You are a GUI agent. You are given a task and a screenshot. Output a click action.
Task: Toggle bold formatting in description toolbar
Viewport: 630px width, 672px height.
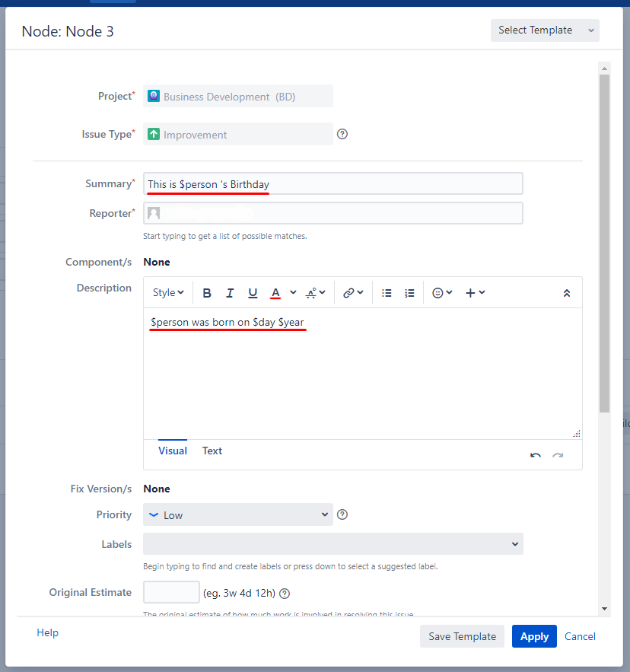click(x=207, y=293)
